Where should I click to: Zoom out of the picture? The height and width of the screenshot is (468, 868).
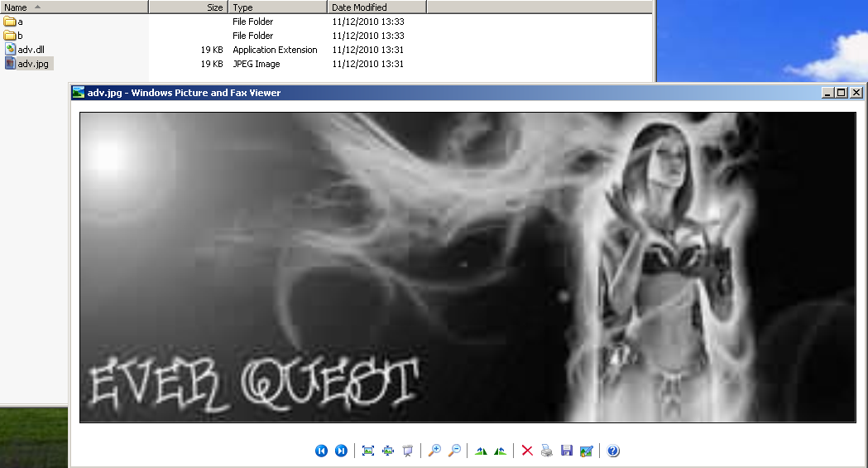click(454, 451)
